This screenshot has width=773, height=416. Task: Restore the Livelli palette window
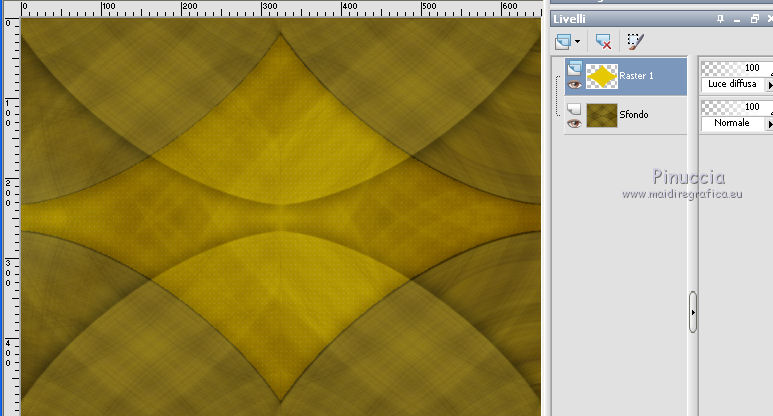[754, 19]
